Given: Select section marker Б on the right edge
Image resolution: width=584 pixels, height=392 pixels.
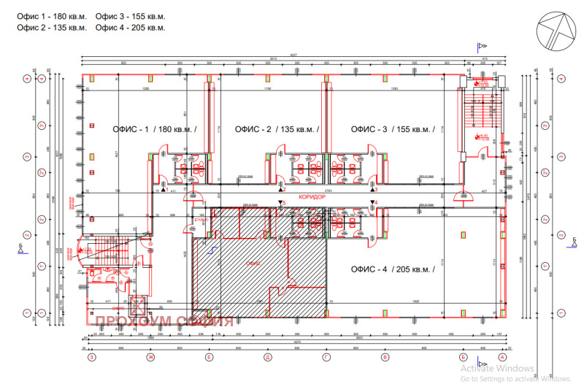Looking at the screenshot, I should (x=575, y=242).
